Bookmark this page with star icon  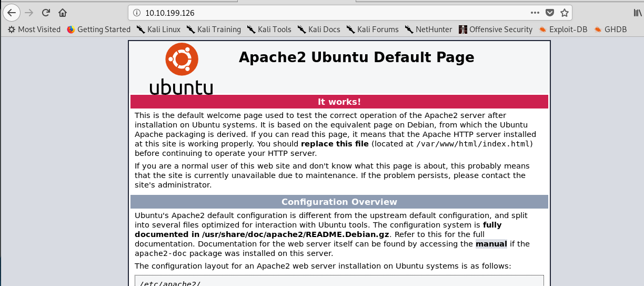click(564, 12)
